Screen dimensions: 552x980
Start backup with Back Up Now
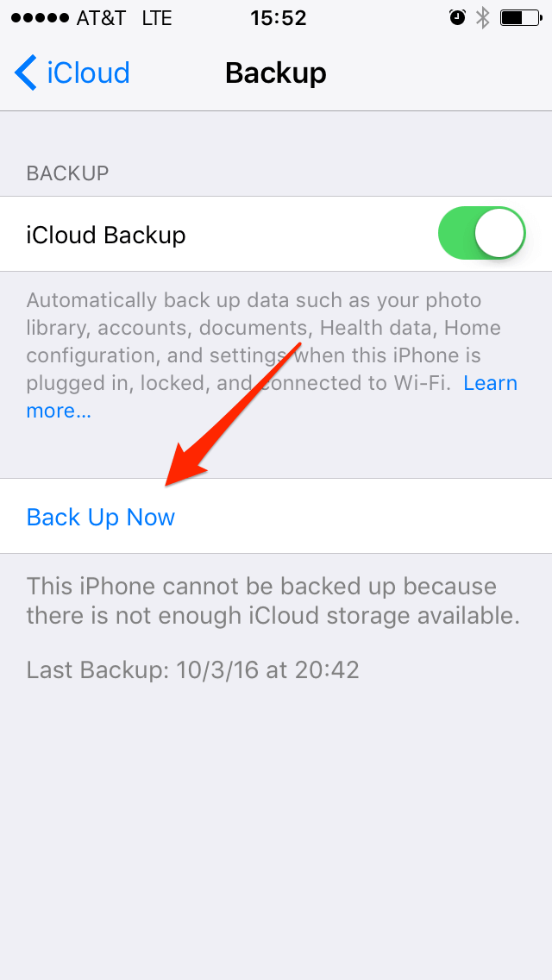101,517
